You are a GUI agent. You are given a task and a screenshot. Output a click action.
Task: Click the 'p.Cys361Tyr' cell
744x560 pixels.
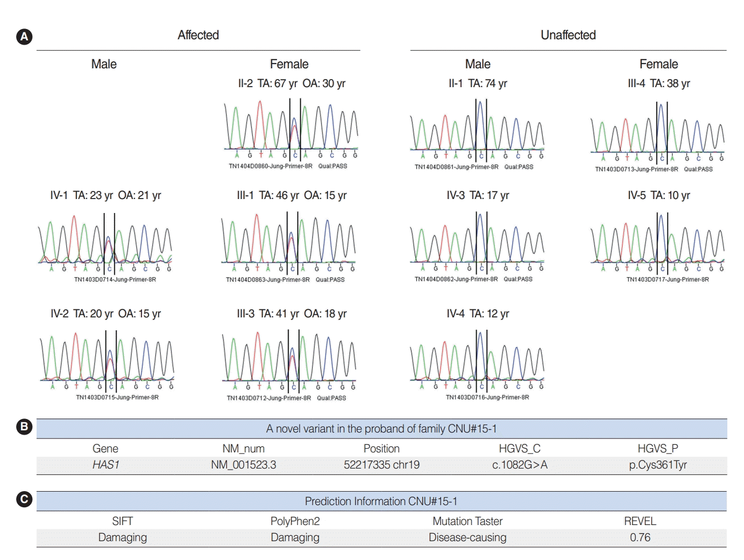[658, 465]
